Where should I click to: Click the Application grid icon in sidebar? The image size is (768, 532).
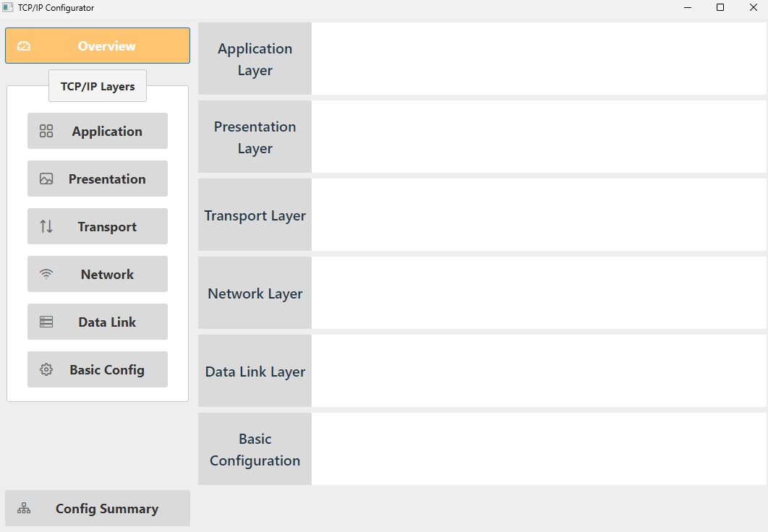point(46,132)
